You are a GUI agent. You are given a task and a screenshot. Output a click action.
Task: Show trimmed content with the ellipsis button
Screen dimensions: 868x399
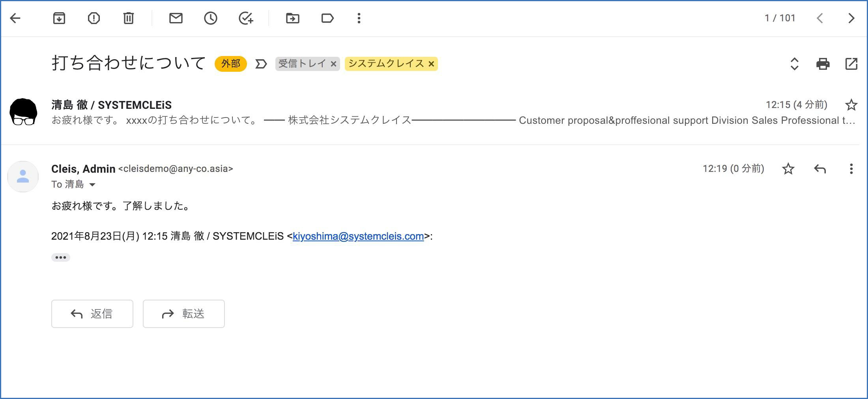tap(61, 257)
